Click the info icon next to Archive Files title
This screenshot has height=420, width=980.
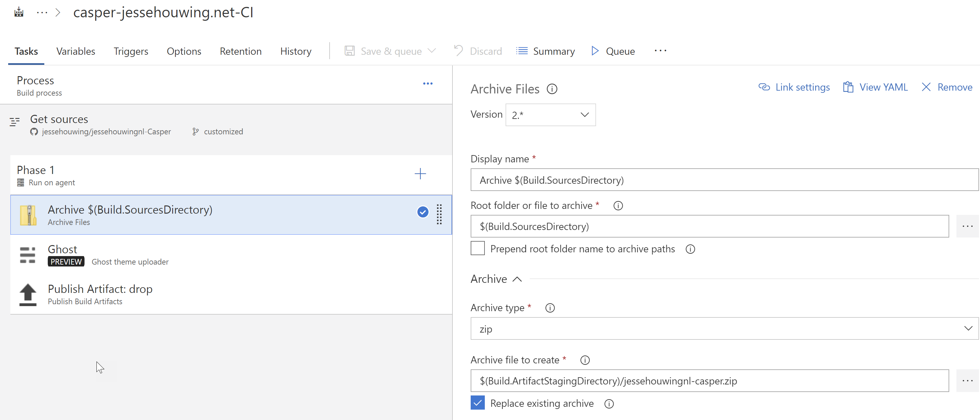pyautogui.click(x=552, y=89)
